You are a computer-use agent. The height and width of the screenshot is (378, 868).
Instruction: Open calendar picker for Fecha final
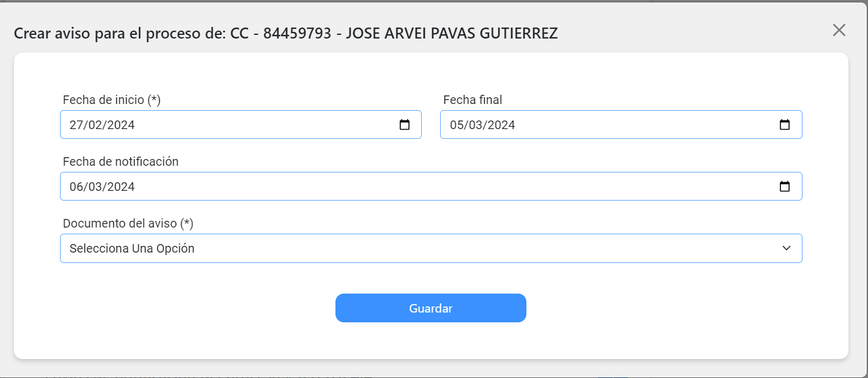tap(785, 125)
